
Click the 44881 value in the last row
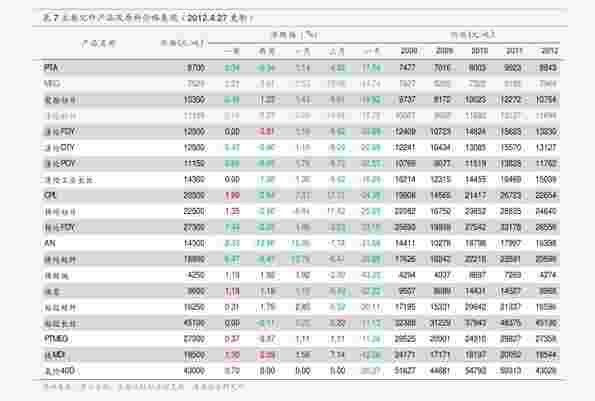(x=440, y=371)
